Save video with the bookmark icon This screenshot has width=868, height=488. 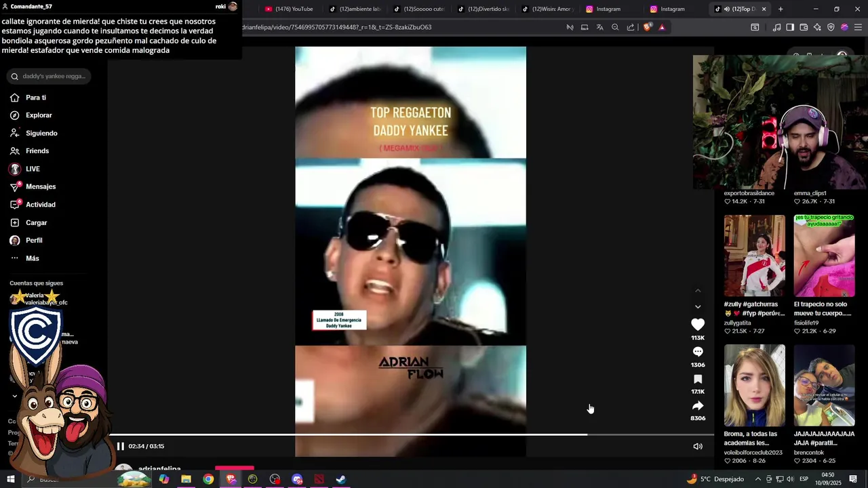tap(698, 379)
